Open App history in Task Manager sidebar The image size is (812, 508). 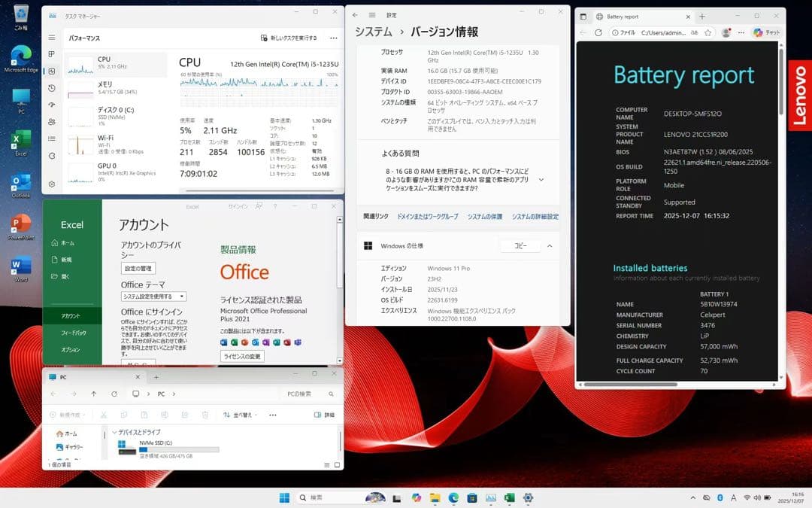point(52,87)
